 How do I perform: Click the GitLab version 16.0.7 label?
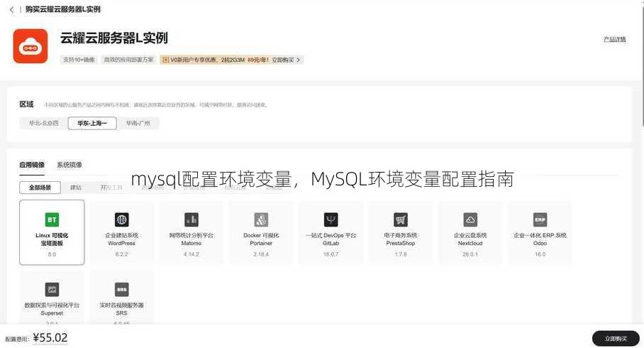tap(331, 254)
